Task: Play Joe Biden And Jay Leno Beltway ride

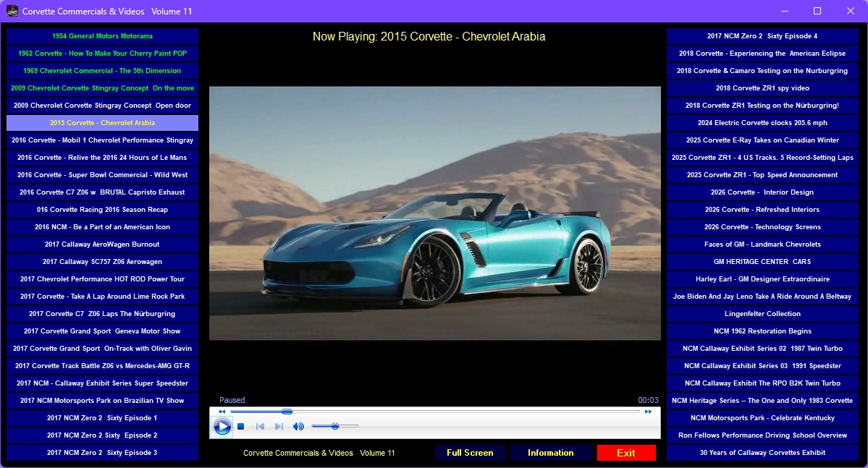Action: click(x=762, y=297)
